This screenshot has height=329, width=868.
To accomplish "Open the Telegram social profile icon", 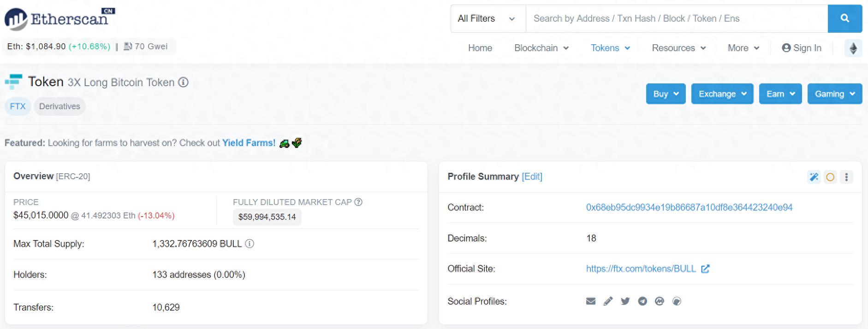I will 642,301.
